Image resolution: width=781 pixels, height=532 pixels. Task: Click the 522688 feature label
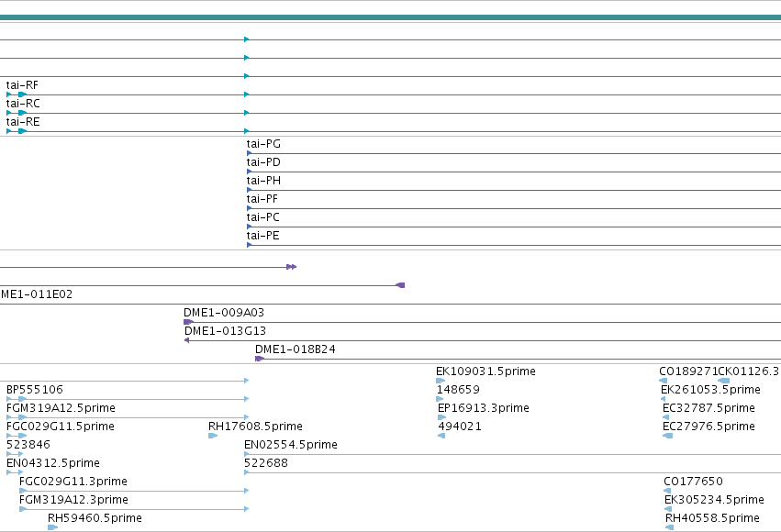tap(266, 463)
